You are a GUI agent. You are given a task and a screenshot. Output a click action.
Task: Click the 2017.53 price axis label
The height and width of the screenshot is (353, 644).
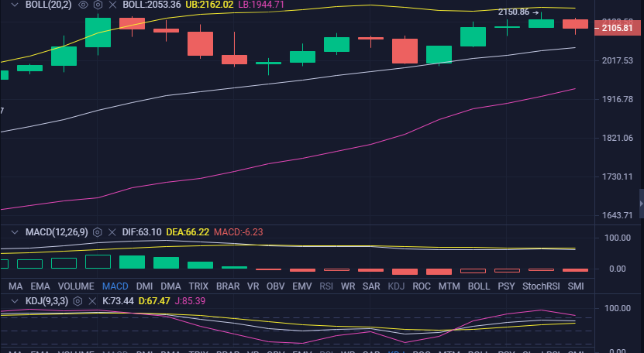point(618,60)
